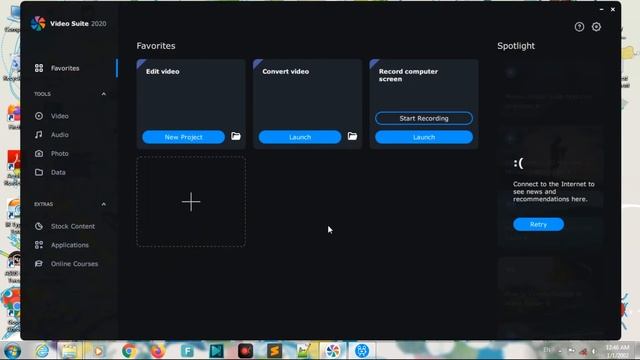Open settings gear icon at the top right
Viewport: 640px width, 360px height.
pyautogui.click(x=596, y=27)
